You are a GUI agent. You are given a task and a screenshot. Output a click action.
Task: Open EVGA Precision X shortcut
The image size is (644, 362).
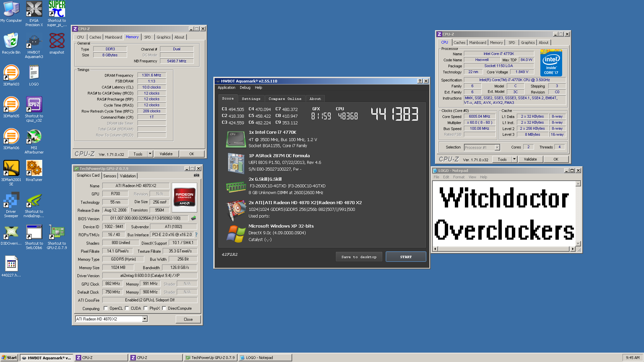tap(34, 13)
